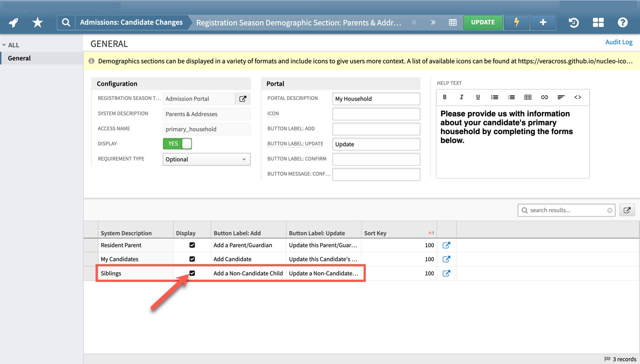
Task: Open the history clock icon
Action: point(574,23)
